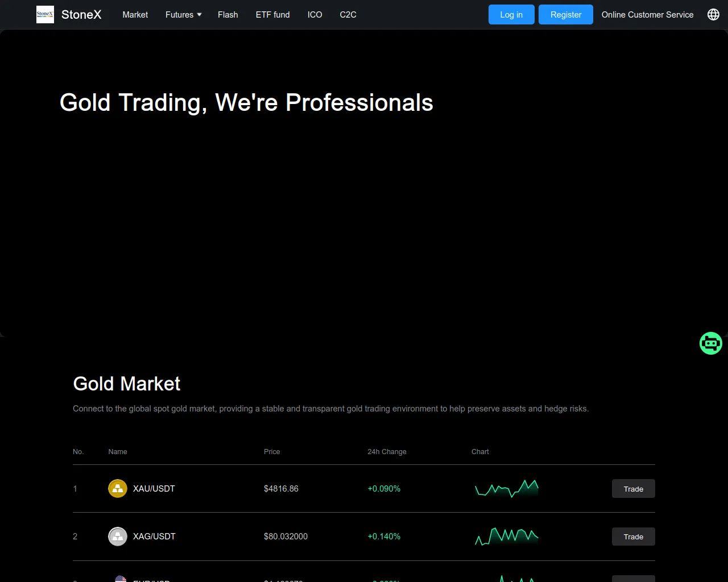The height and width of the screenshot is (582, 728).
Task: Click the Name column header
Action: click(118, 452)
